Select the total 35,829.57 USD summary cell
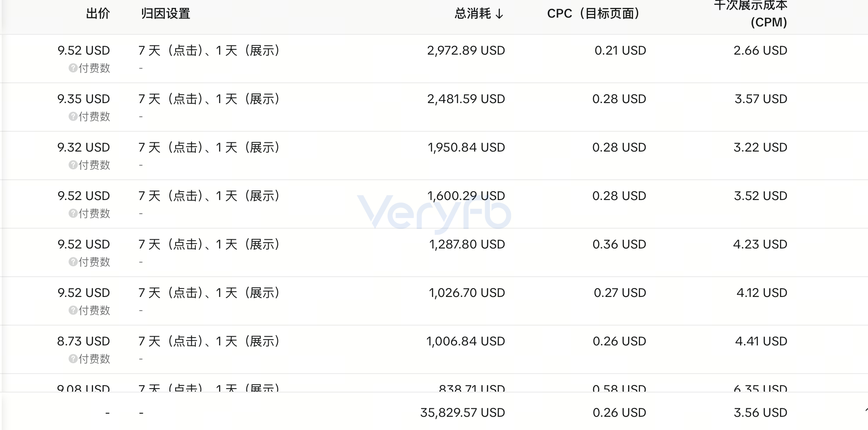The width and height of the screenshot is (868, 430). point(463,413)
